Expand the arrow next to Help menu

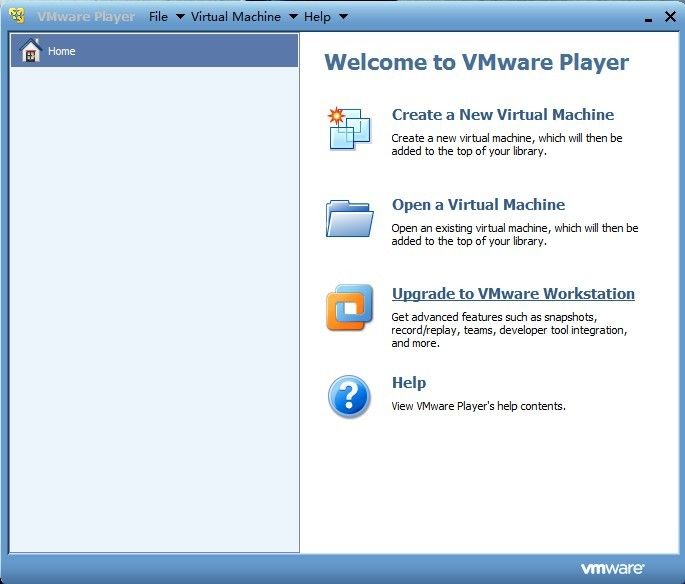point(343,17)
